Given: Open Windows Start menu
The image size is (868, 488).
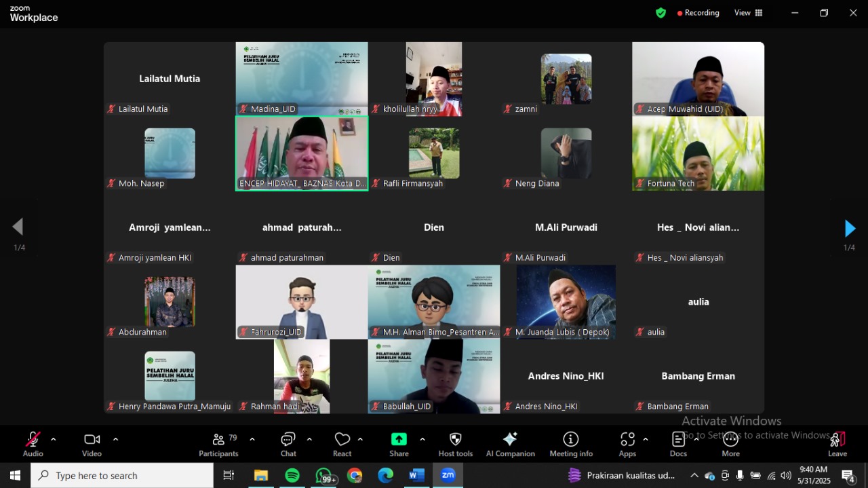Looking at the screenshot, I should click(x=15, y=475).
